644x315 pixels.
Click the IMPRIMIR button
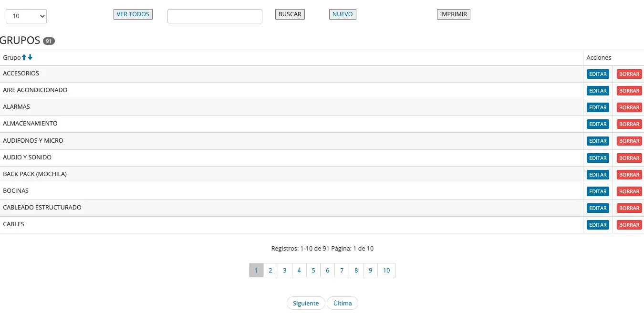click(x=453, y=14)
